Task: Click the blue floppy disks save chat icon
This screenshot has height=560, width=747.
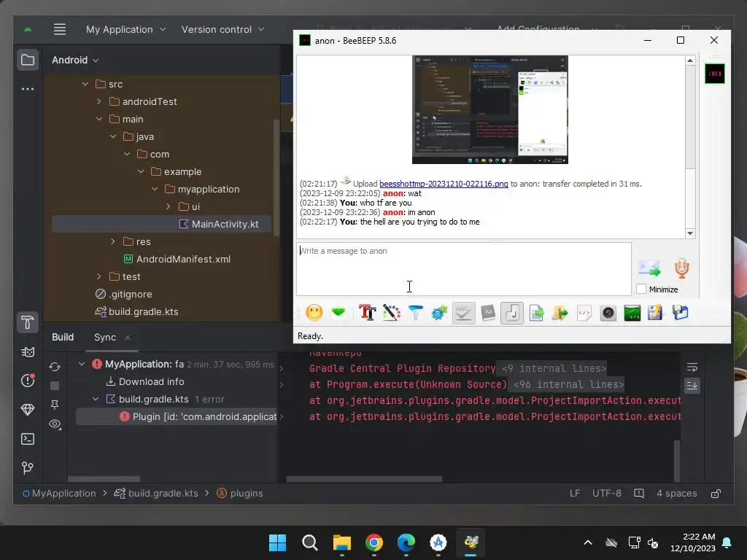Action: [681, 313]
